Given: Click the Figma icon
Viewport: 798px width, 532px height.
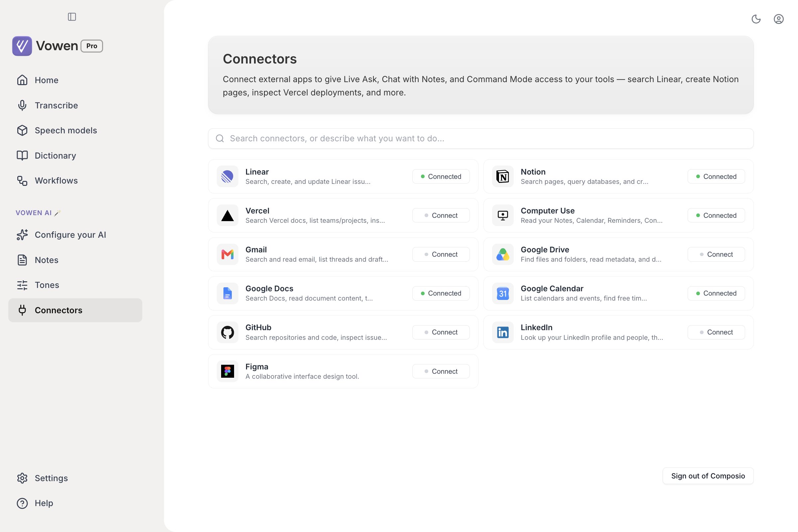Looking at the screenshot, I should click(x=227, y=371).
